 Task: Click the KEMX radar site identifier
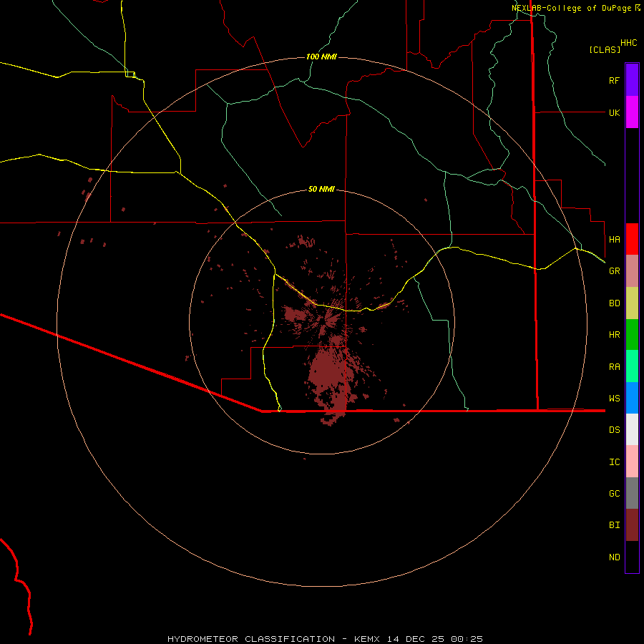(367, 639)
